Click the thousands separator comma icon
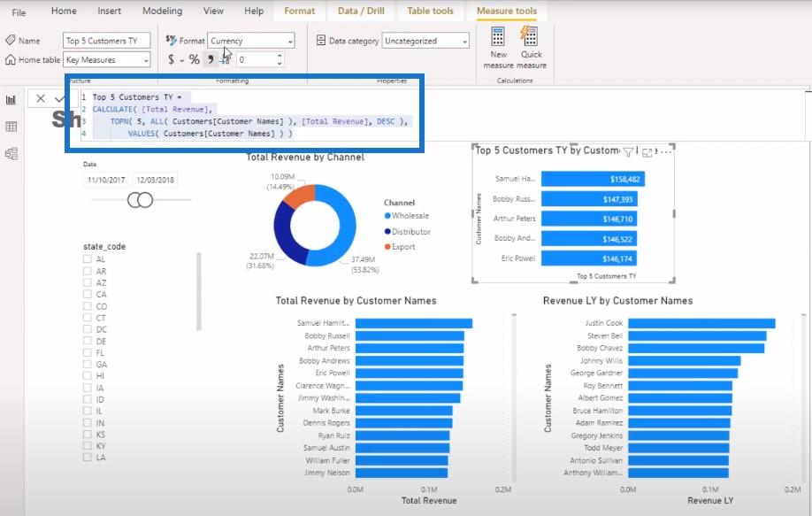Screen dimensions: 812x516 click(211, 59)
